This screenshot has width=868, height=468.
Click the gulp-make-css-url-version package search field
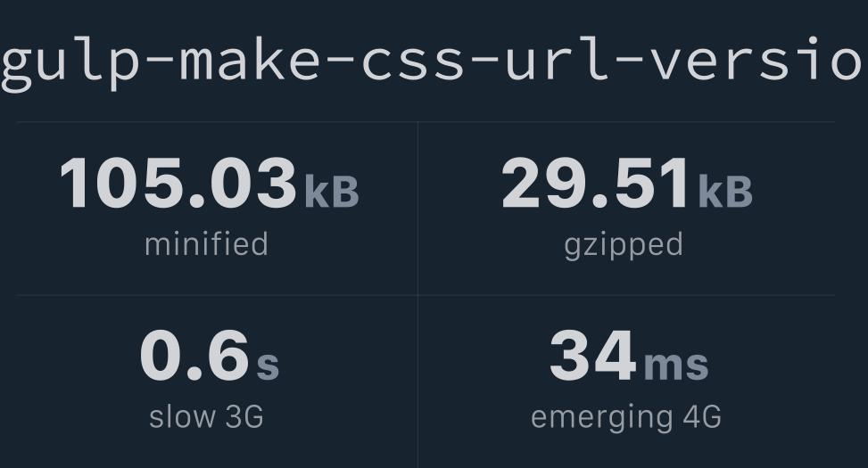[434, 62]
